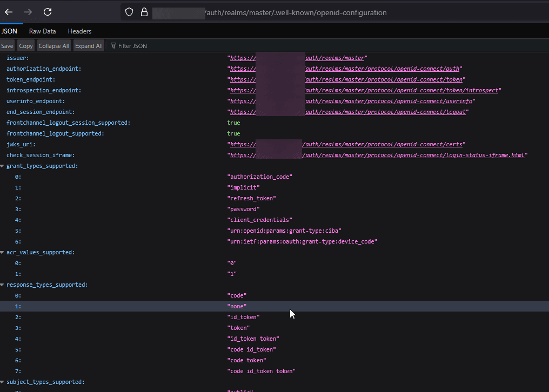Click the "id_token token" value
This screenshot has height=392, width=549.
coord(253,339)
